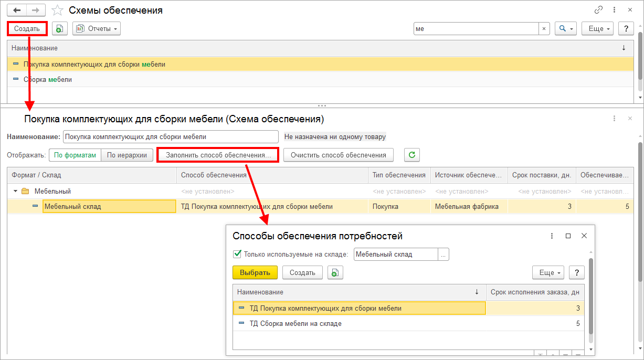644x360 pixels.
Task: Click the Наименование text field
Action: (171, 136)
